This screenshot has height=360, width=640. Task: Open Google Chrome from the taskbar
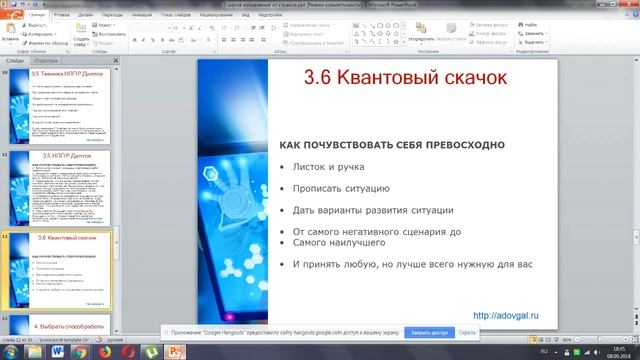pyautogui.click(x=81, y=352)
